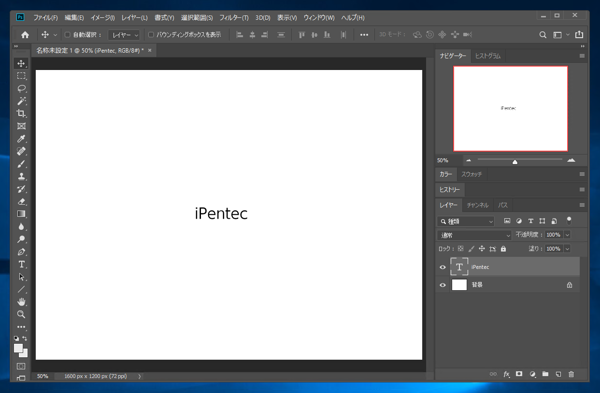This screenshot has width=600, height=393.
Task: Adjust the Navigator zoom slider handle
Action: (x=515, y=162)
